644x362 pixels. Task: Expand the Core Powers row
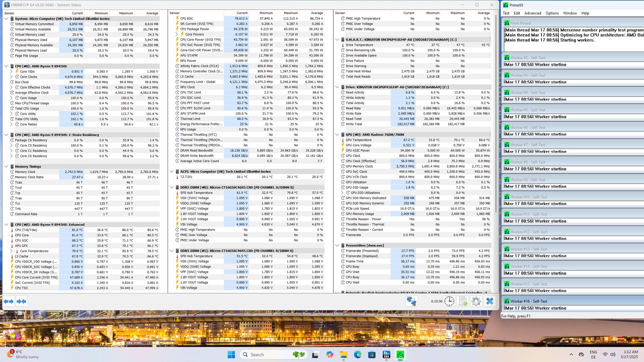click(x=177, y=34)
